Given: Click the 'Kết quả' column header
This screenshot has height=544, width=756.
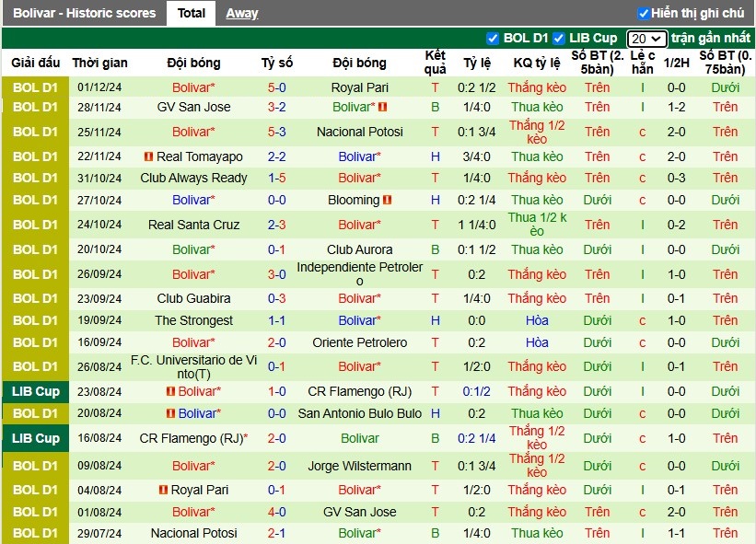Looking at the screenshot, I should tap(435, 63).
